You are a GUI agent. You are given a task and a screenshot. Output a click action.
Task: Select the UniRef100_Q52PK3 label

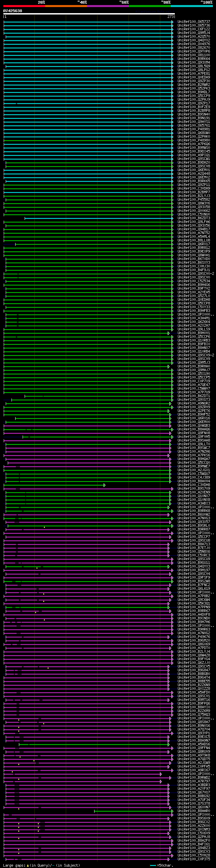click(x=194, y=89)
